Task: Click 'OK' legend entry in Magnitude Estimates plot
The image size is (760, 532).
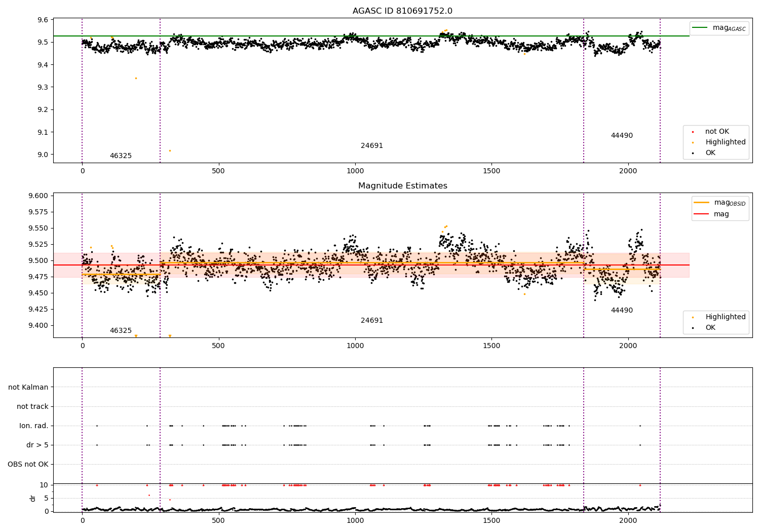Action: pyautogui.click(x=710, y=328)
